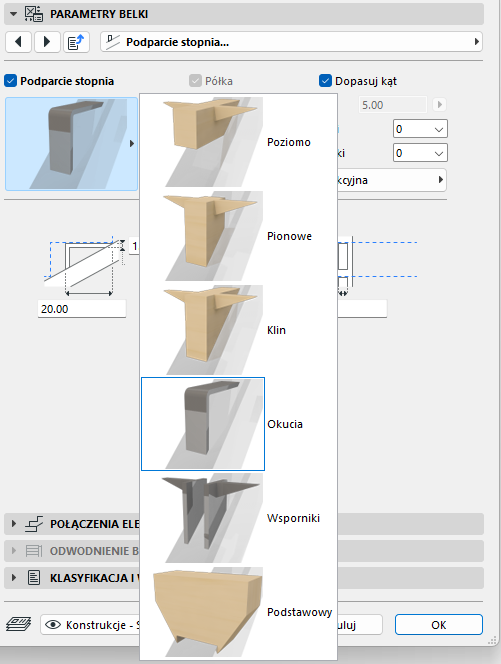Click the 5.00 angle value field
501x664 pixels.
tap(393, 105)
